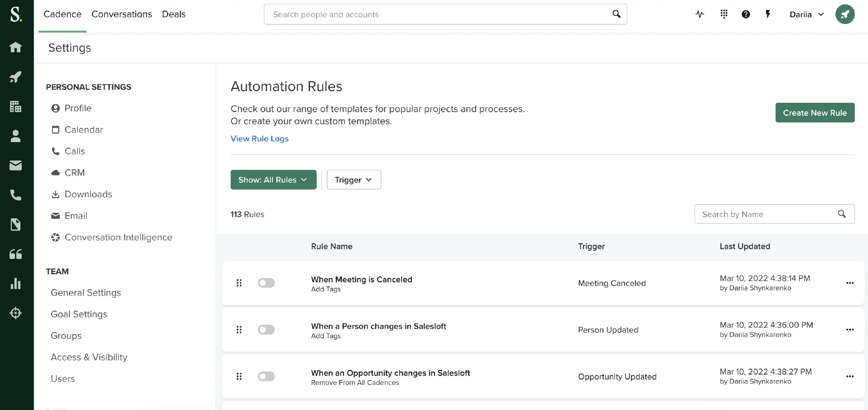Open Templates document icon in sidebar
Screen dimensions: 868x410
(x=15, y=224)
